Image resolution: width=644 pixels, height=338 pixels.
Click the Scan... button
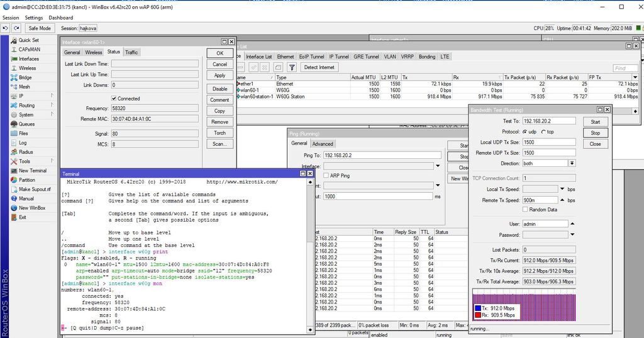click(x=219, y=144)
